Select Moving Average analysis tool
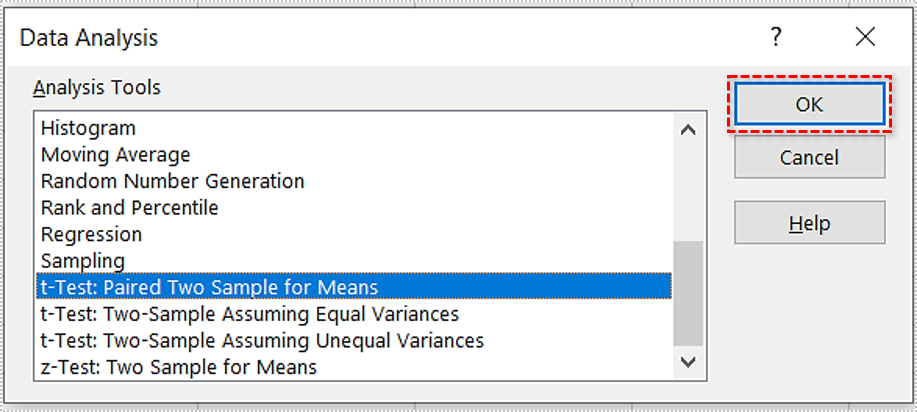Viewport: 917px width, 412px height. pos(115,155)
